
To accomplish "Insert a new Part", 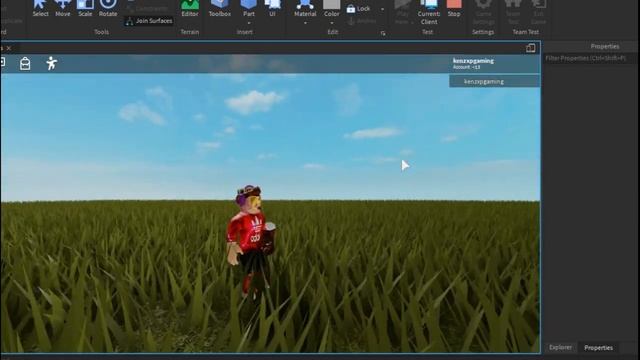I will [249, 7].
